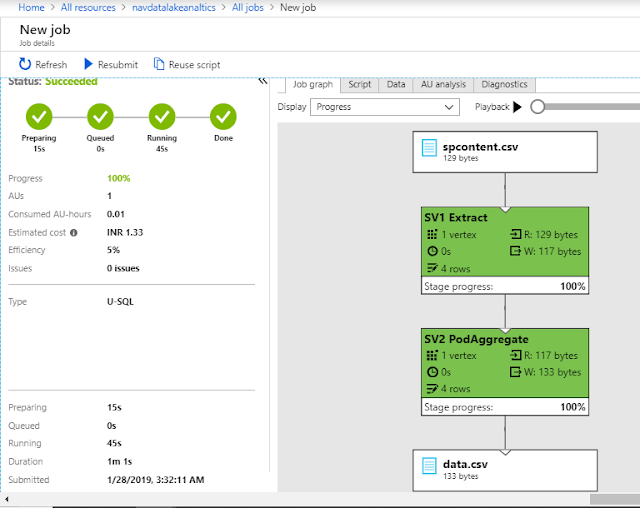Click read icon in SV1 Extract

click(x=516, y=234)
